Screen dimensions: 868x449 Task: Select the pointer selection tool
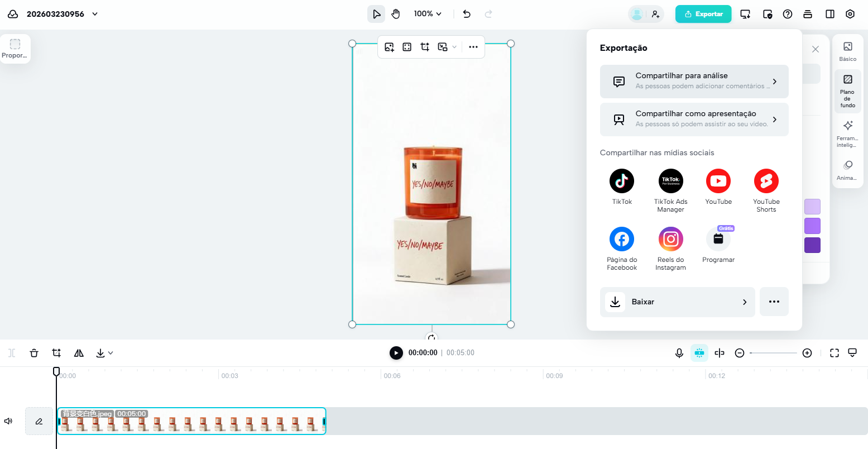[x=376, y=14]
